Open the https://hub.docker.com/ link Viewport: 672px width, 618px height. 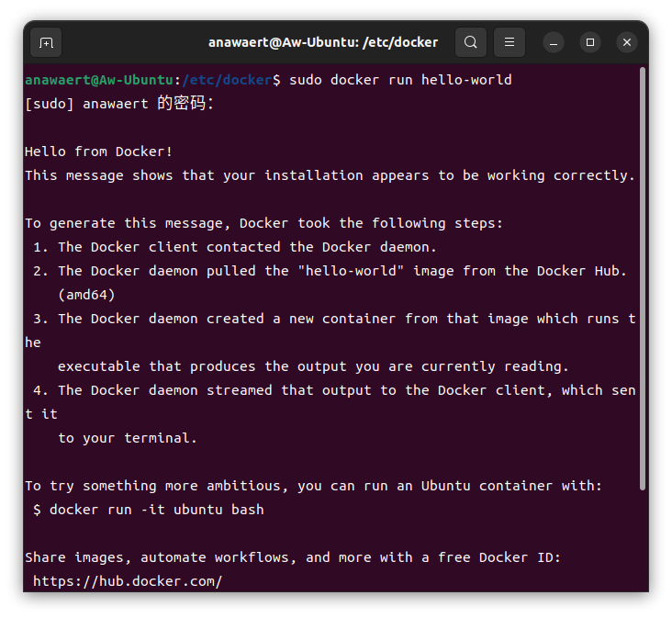click(128, 581)
